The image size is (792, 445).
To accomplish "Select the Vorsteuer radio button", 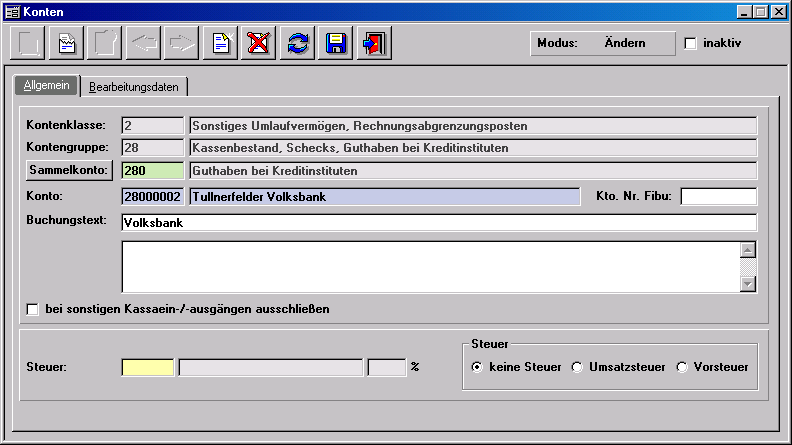I will (x=682, y=367).
